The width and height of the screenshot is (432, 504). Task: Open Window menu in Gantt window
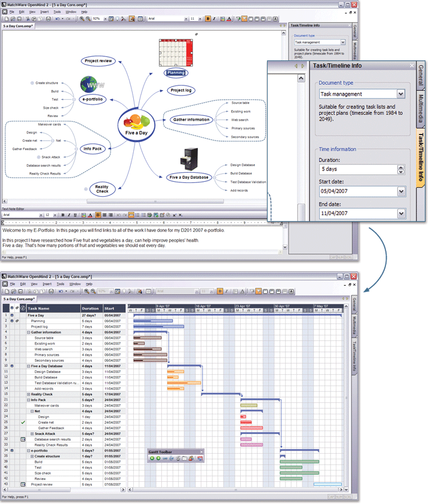coord(75,284)
